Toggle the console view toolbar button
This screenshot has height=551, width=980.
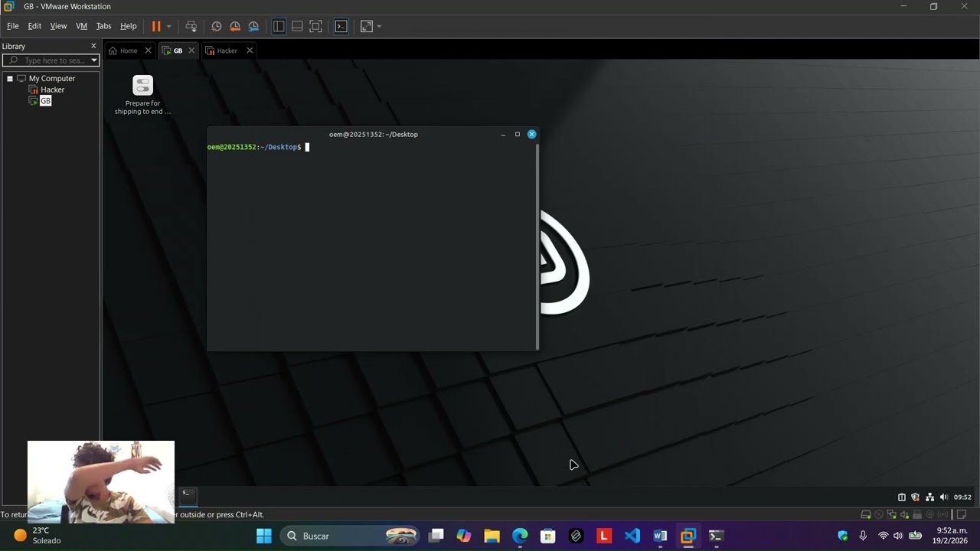341,26
